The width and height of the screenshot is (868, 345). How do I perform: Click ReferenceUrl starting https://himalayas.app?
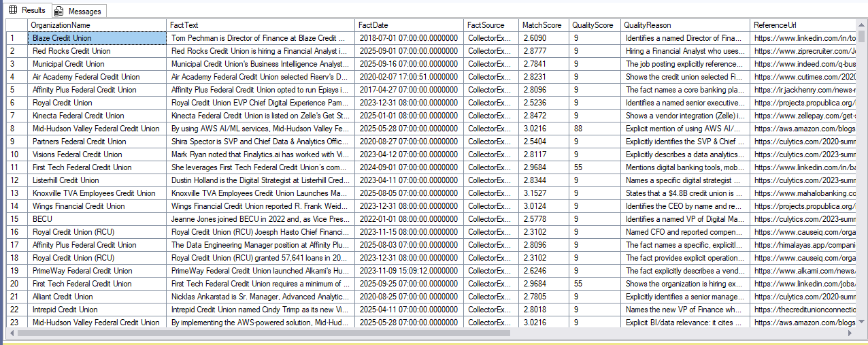click(803, 245)
